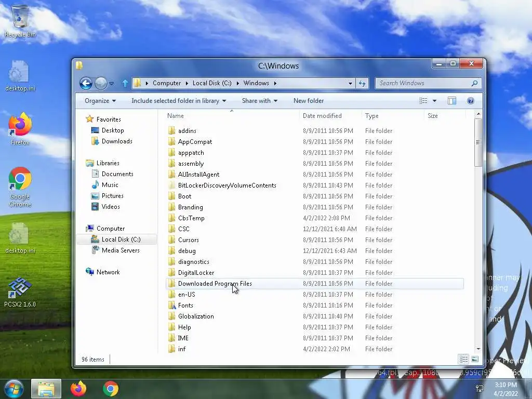Open recent locations dropdown beside Forward button
Screen dimensions: 532x399
[112, 84]
